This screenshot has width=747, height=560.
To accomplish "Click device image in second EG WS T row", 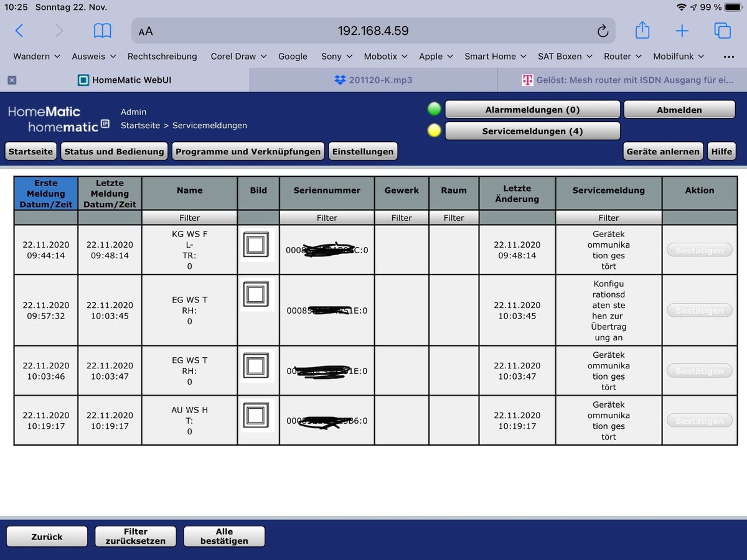I will pos(256,365).
